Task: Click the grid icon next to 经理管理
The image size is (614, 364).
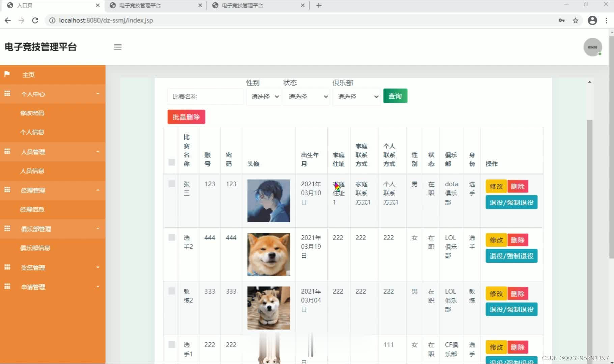Action: [7, 190]
